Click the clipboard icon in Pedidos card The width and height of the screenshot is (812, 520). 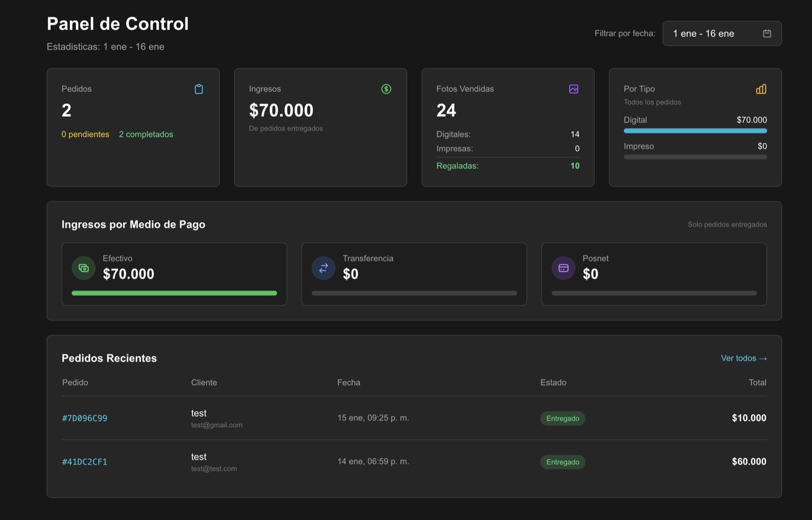tap(199, 89)
